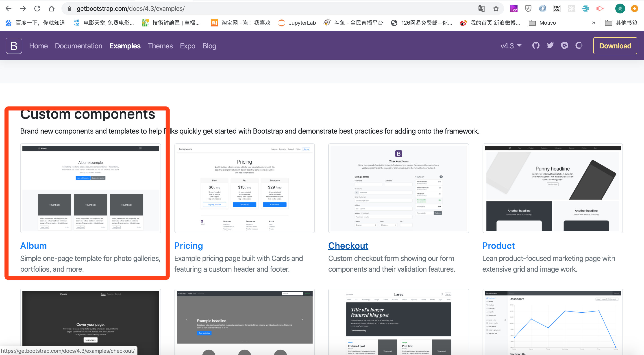Click the browser translate icon

pos(481,9)
